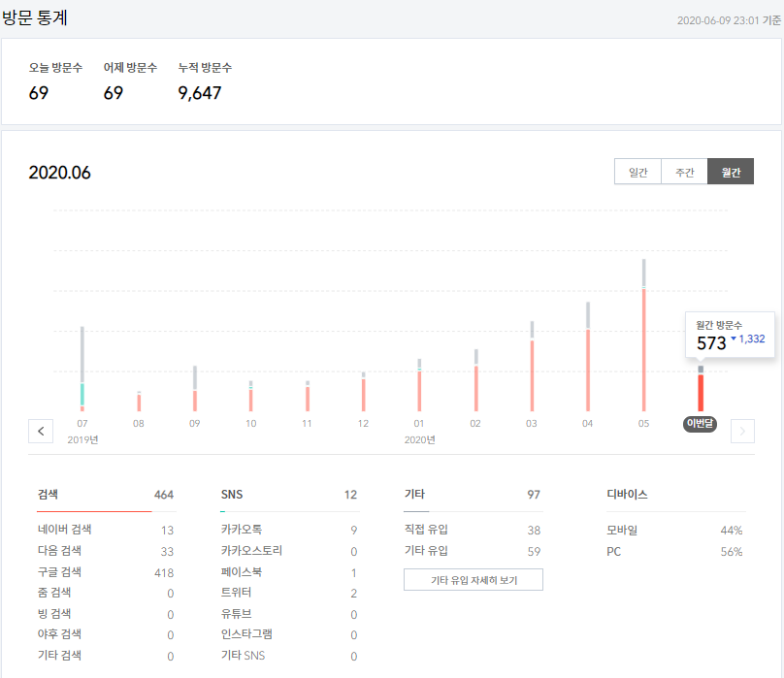Switch to 일간 daily view tab
The image size is (784, 678).
coord(637,172)
